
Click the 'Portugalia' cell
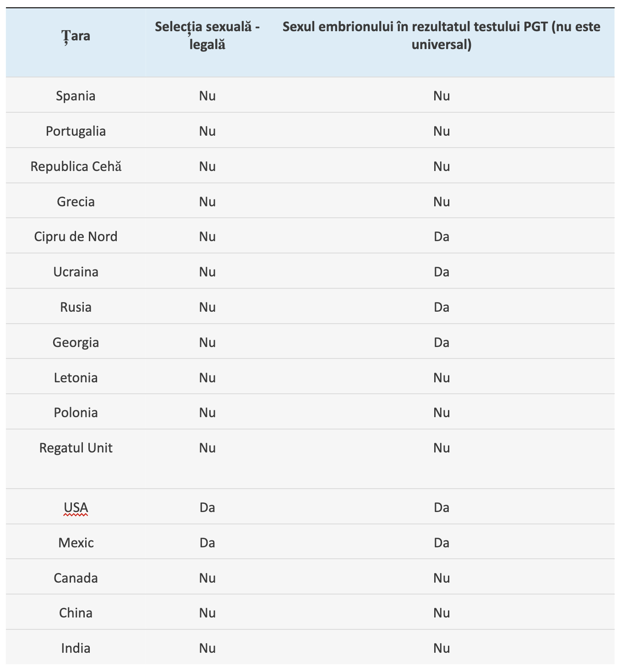pos(76,131)
